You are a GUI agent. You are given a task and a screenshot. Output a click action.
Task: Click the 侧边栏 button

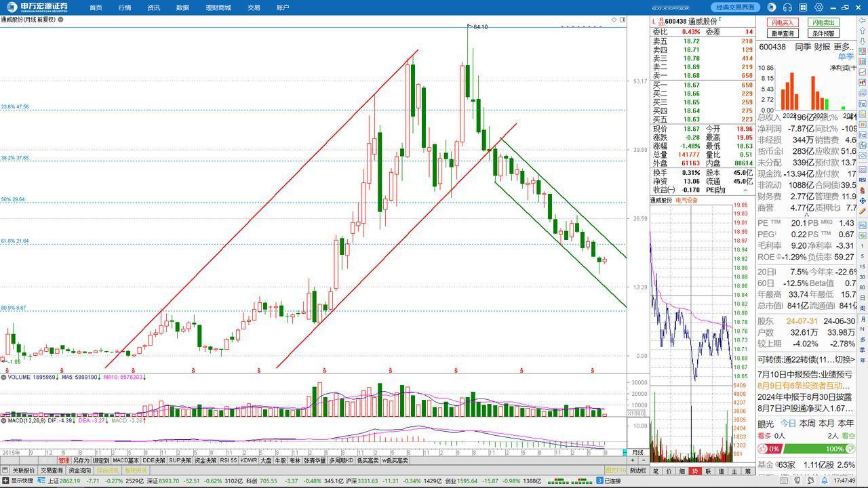click(x=638, y=470)
